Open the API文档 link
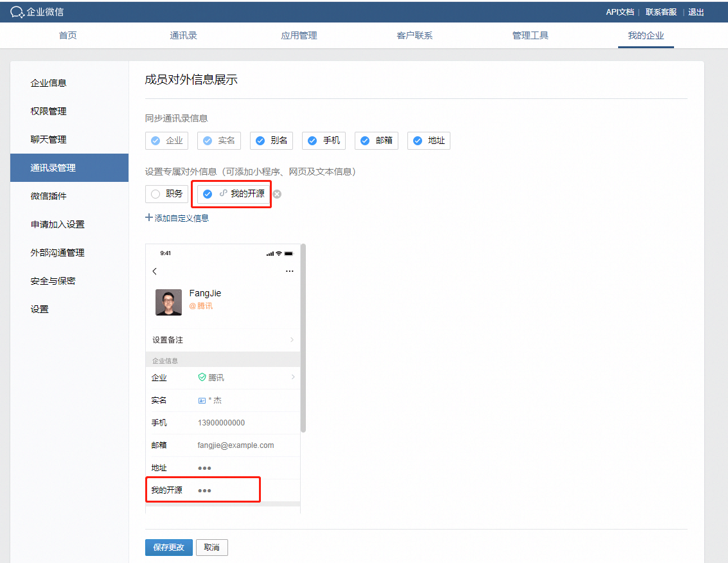Screen dimensions: 728x563 click(619, 12)
